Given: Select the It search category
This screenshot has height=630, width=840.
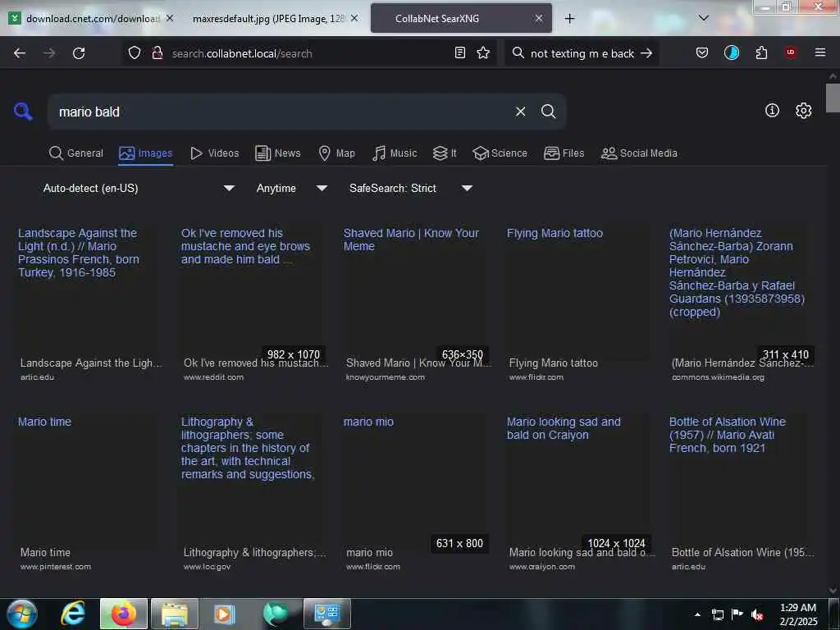Looking at the screenshot, I should pyautogui.click(x=445, y=153).
